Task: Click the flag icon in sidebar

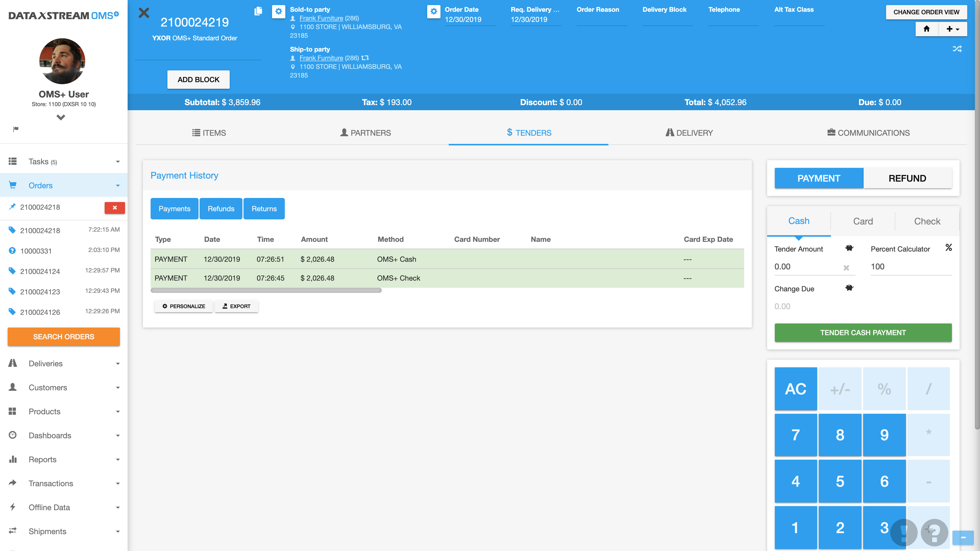Action: click(16, 129)
